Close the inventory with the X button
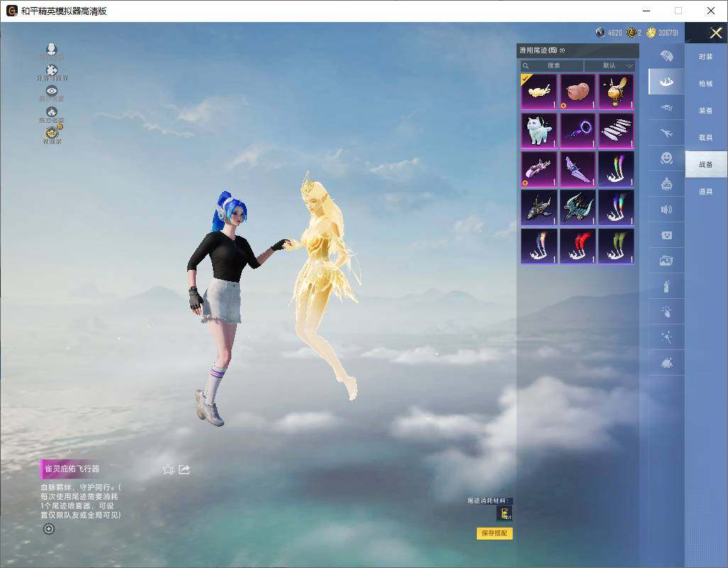Image resolution: width=728 pixels, height=568 pixels. 715,33
